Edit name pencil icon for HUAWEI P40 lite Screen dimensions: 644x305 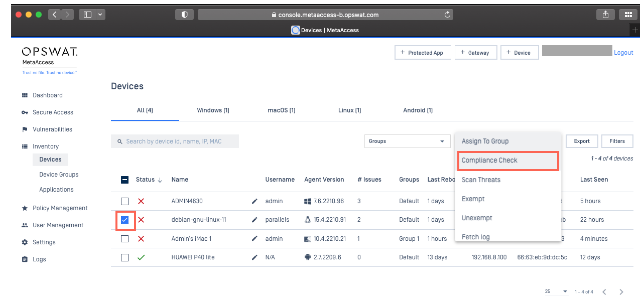254,257
